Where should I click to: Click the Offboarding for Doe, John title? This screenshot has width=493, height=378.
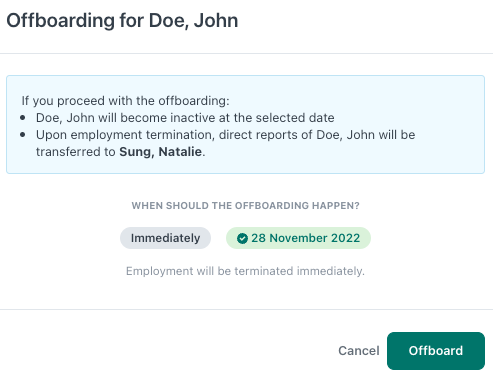click(122, 20)
